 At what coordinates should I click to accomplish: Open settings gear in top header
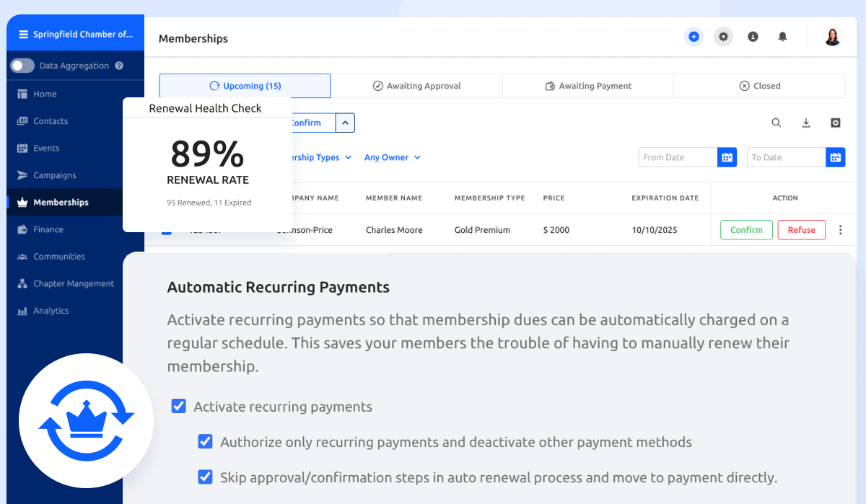click(723, 37)
